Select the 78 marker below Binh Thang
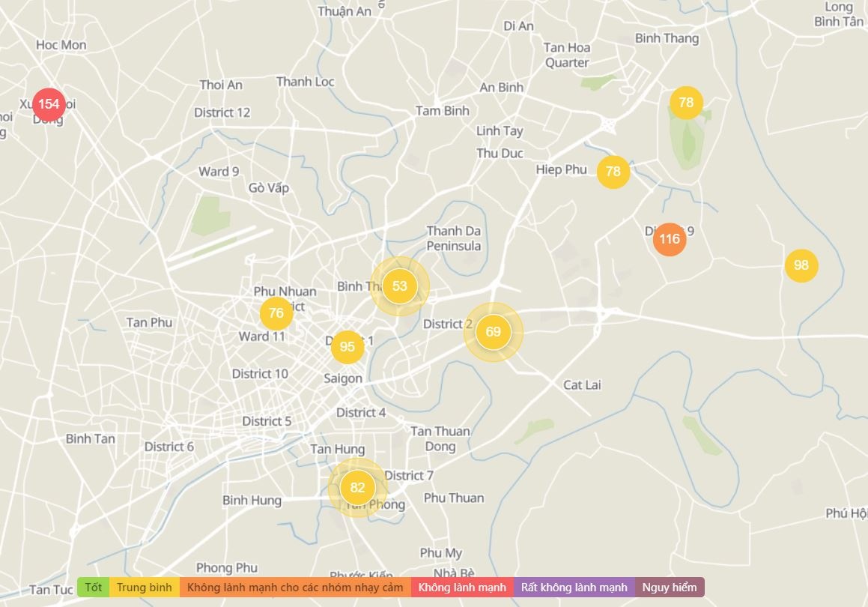868x607 pixels. [x=686, y=103]
